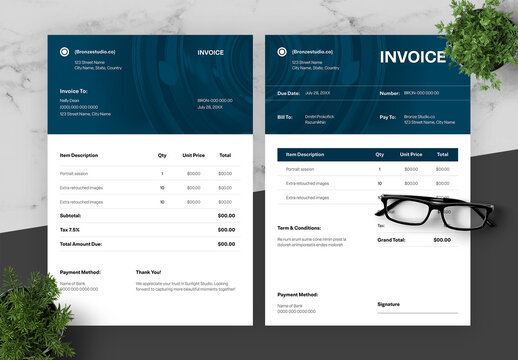Click the $00.00 value beside Grand Total
The width and height of the screenshot is (518, 360).
(442, 240)
